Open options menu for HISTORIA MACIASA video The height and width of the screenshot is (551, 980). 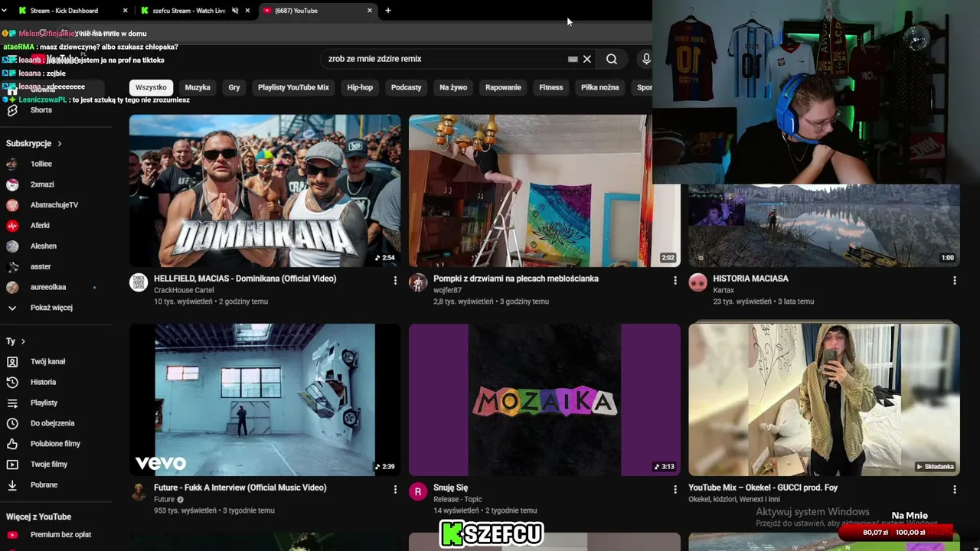pyautogui.click(x=954, y=281)
